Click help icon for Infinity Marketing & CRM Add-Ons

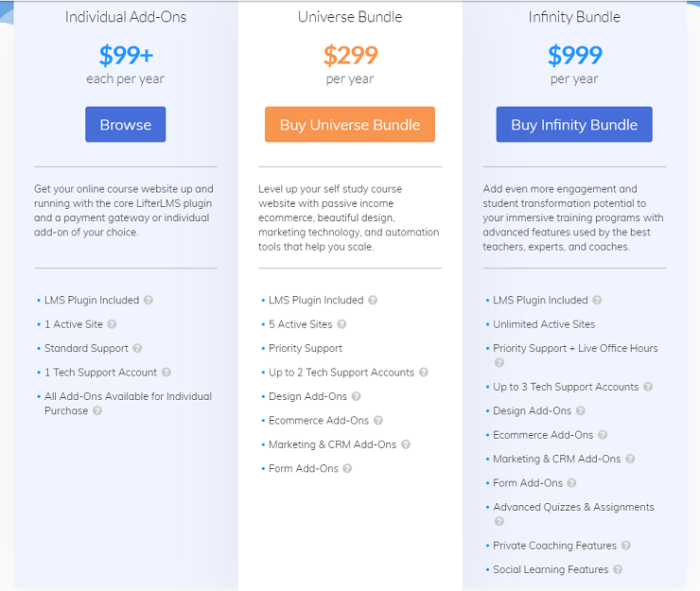[x=630, y=460]
